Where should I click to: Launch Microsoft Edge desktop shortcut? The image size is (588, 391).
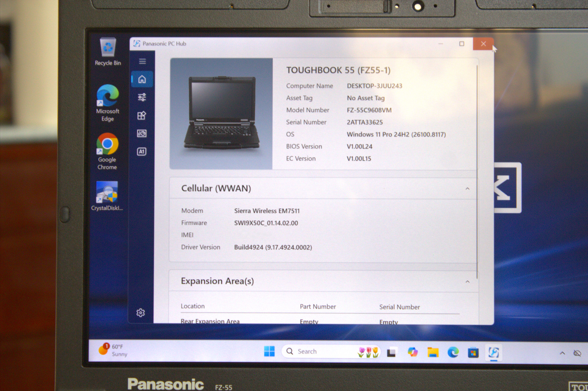click(x=108, y=103)
